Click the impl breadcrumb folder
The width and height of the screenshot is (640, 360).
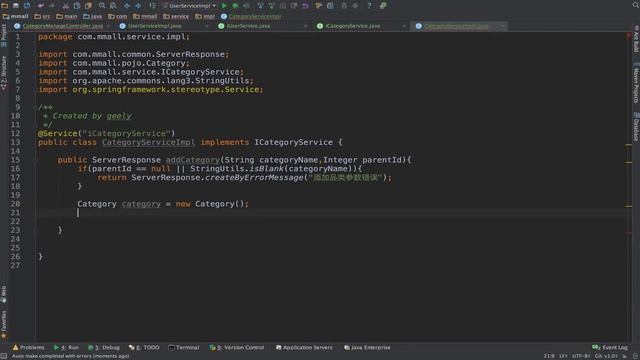point(205,16)
